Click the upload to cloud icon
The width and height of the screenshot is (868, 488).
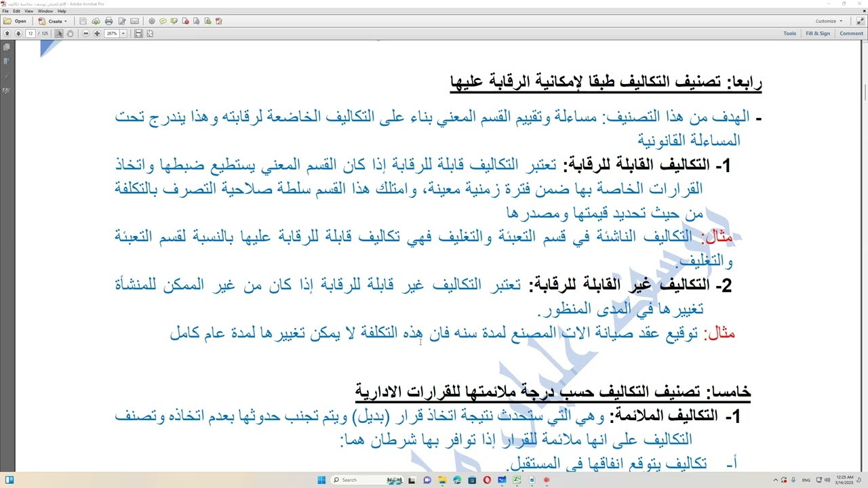click(x=96, y=21)
